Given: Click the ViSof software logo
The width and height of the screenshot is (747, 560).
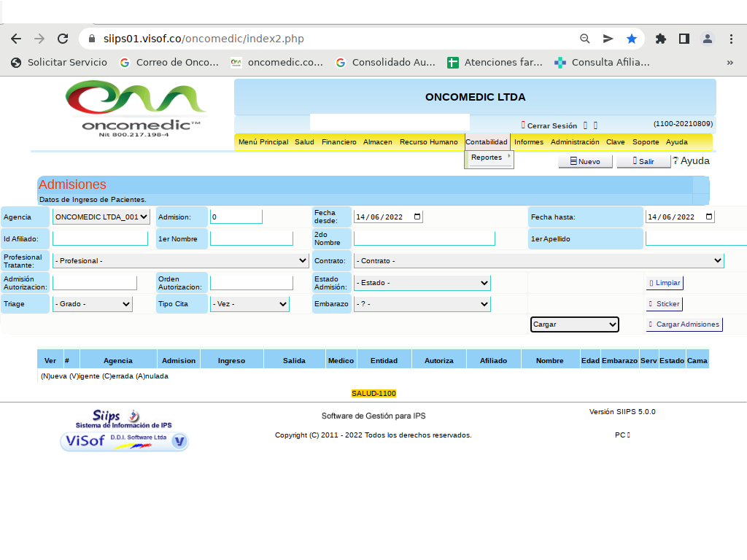Looking at the screenshot, I should (124, 440).
